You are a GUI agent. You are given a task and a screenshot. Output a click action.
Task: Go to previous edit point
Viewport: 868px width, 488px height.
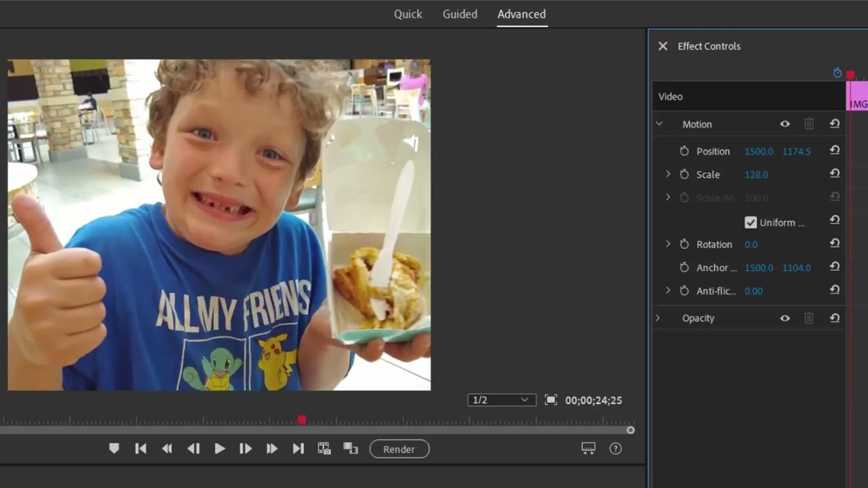140,449
